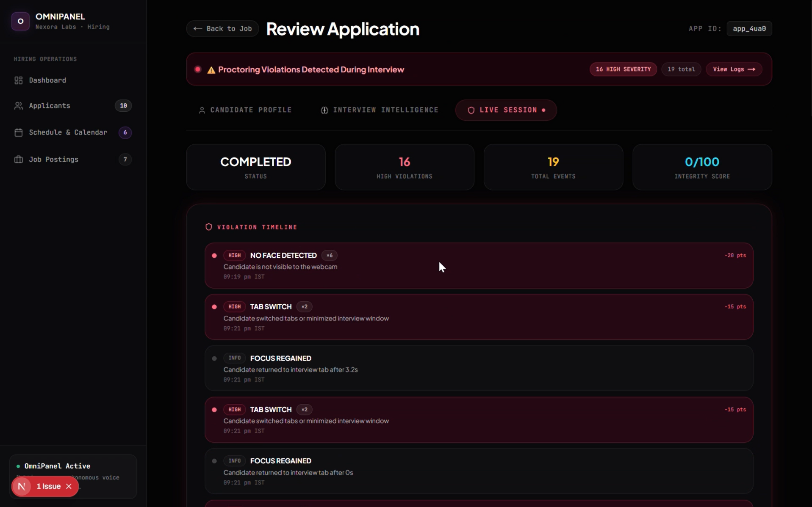Click 'Candidate returned to interview tab after 3.2s'
Image resolution: width=812 pixels, height=507 pixels.
click(x=291, y=370)
